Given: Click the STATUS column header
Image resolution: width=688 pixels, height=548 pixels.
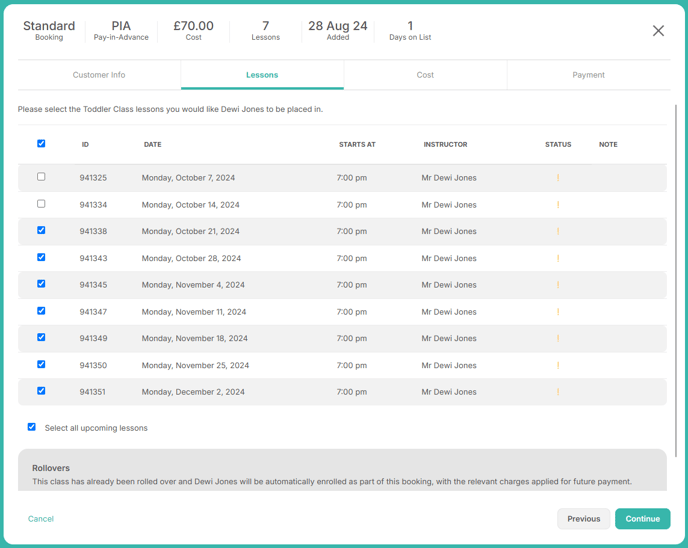Looking at the screenshot, I should tap(558, 144).
